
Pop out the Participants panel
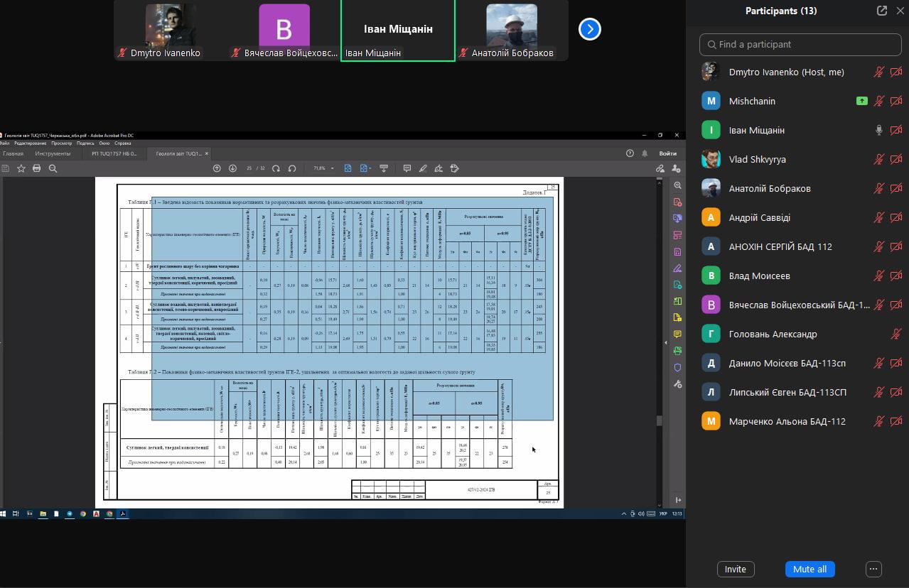(881, 11)
